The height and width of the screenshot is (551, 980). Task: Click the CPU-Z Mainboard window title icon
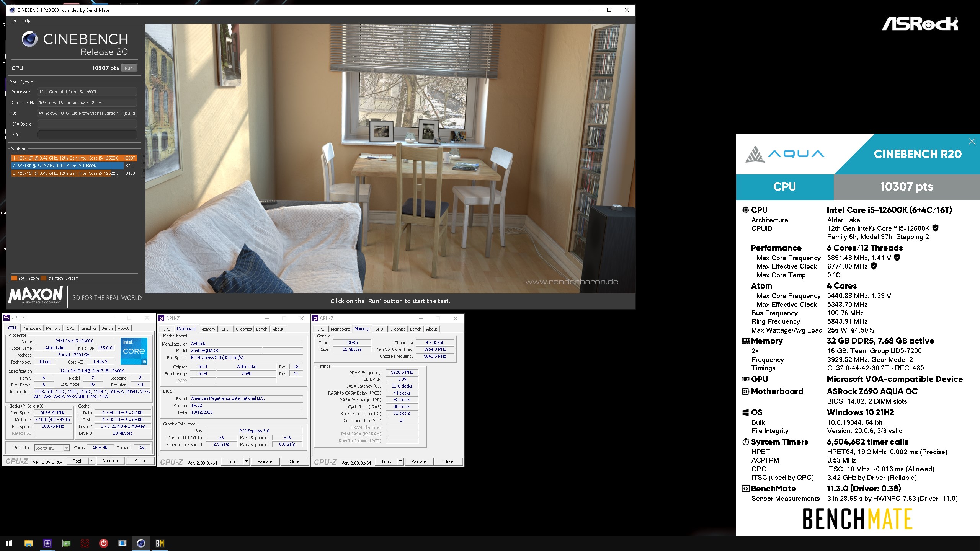coord(161,318)
